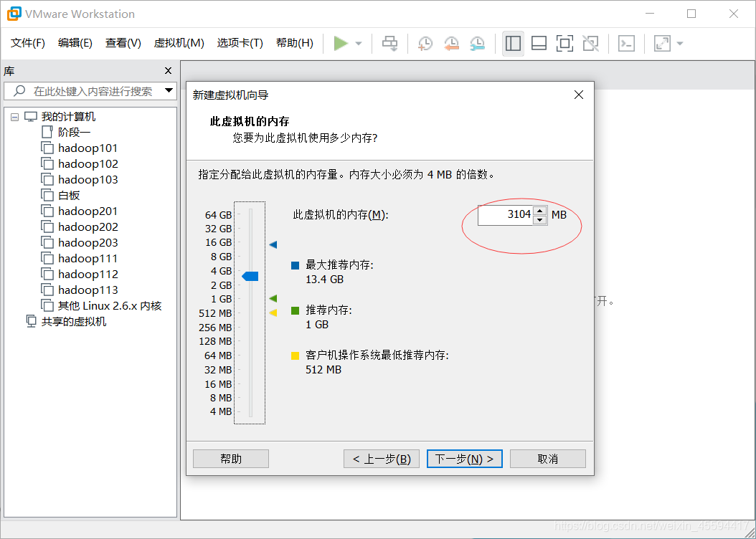Screen dimensions: 756x539
Task: Select hadoop202 virtual machine
Action: tap(88, 227)
